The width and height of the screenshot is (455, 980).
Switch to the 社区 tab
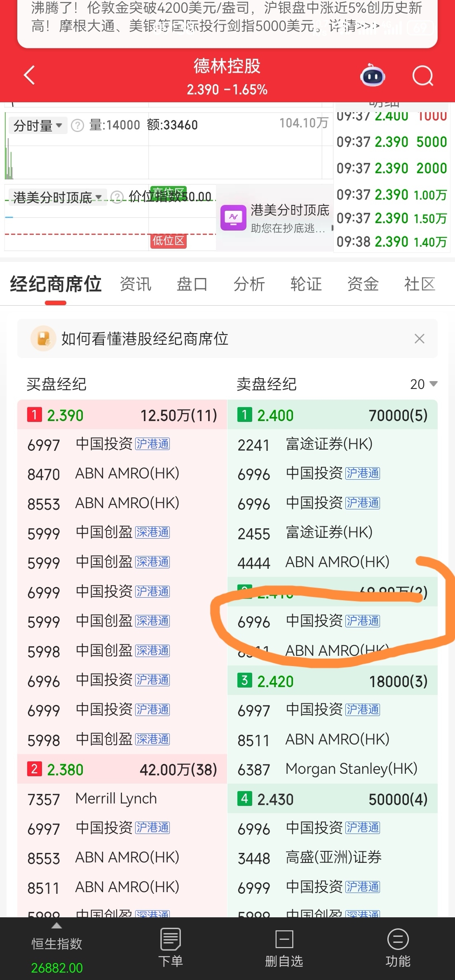420,284
